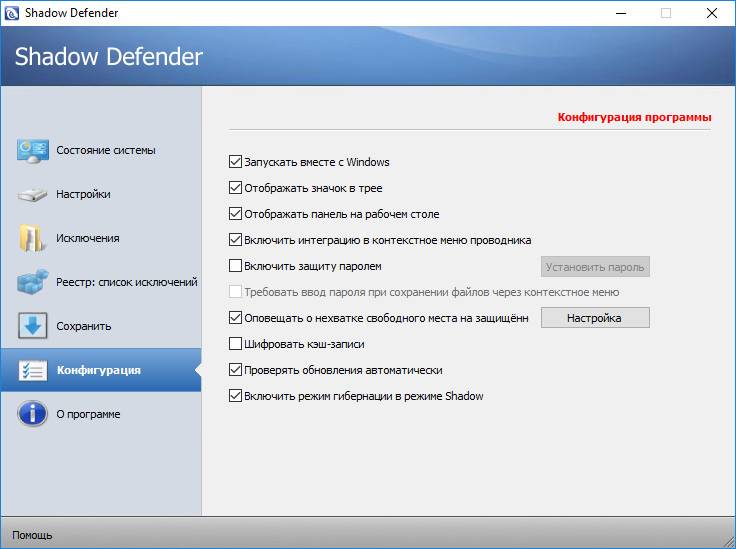Screen dimensions: 736x549
Task: Toggle Проверять обновления автоматически
Action: tap(235, 370)
